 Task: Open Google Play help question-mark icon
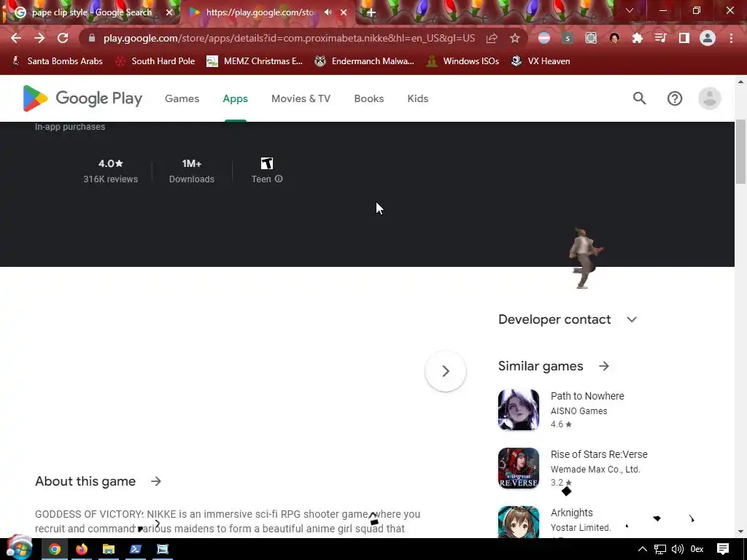pos(675,98)
